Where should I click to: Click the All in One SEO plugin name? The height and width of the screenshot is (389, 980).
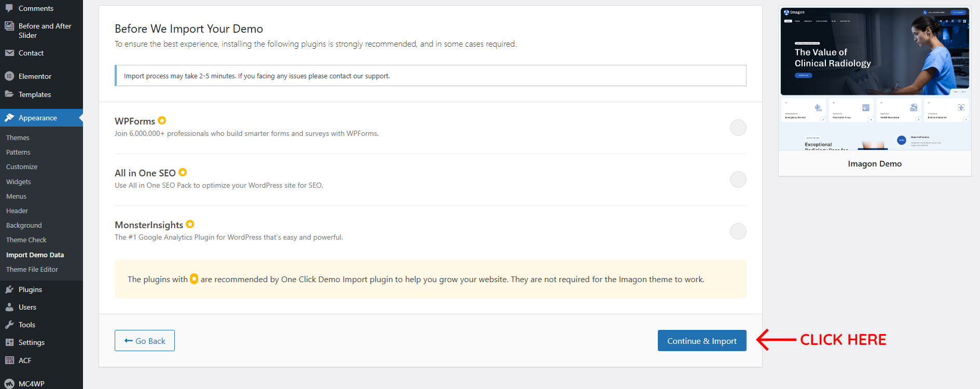pos(145,173)
